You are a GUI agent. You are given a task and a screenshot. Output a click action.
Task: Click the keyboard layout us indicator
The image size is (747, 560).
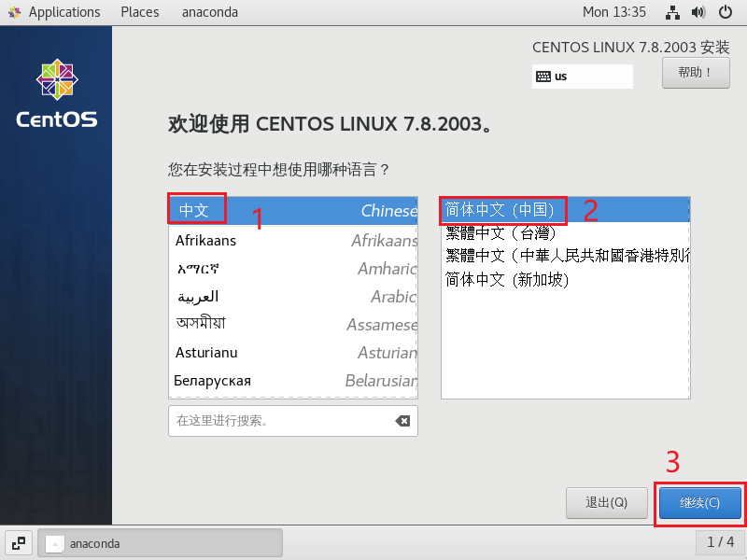point(582,77)
